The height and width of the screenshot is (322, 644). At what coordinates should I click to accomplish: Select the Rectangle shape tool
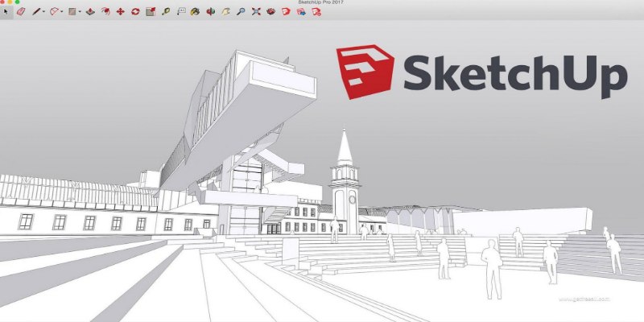72,12
